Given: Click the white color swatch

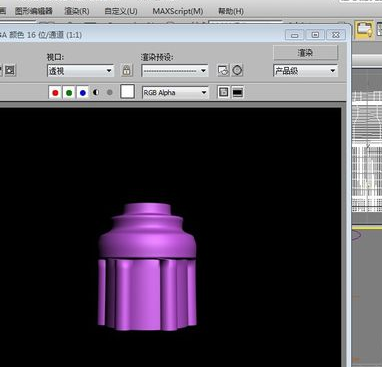Looking at the screenshot, I should pos(127,91).
